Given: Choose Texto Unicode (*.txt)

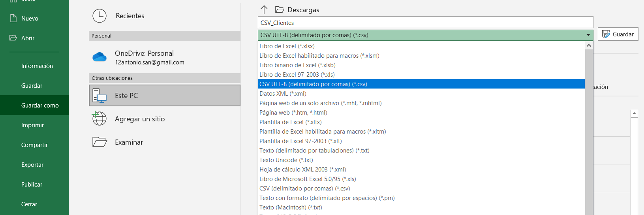Looking at the screenshot, I should coord(421,160).
